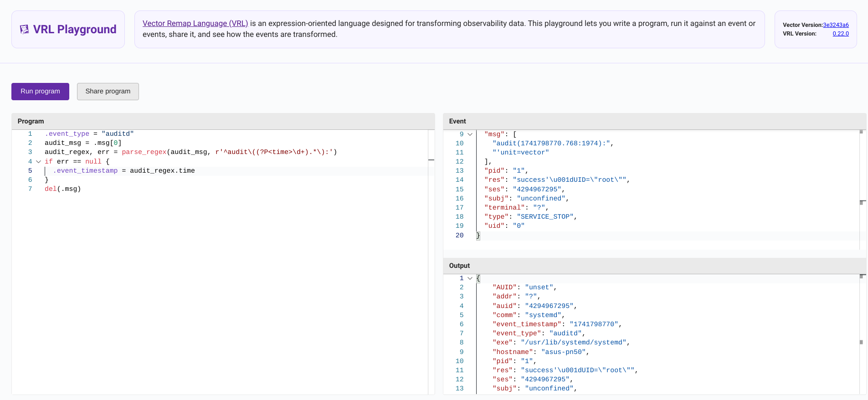
Task: Open the VRL version 0.22.0 link
Action: (840, 34)
